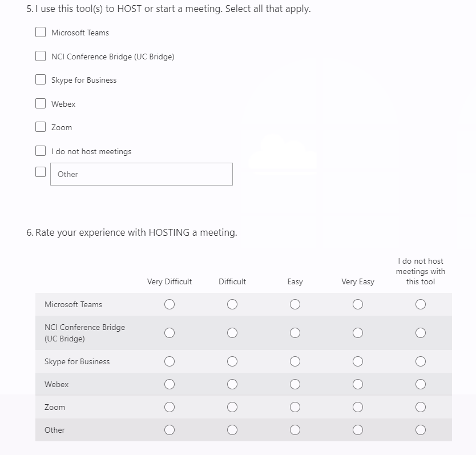Select Skype for Business checkbox
Screen dimensions: 476x455
(41, 80)
